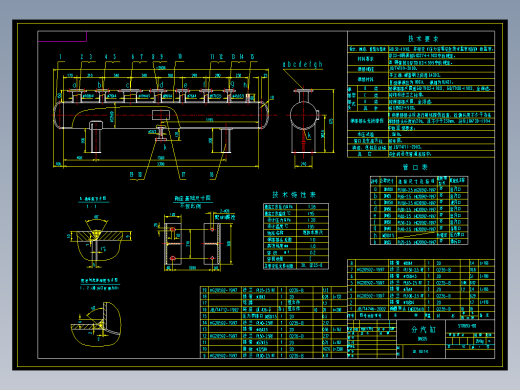
Task: Select the circular shell in side view
Action: (303, 115)
